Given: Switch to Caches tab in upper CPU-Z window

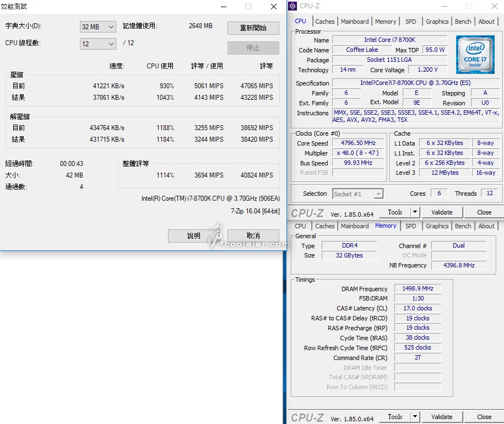Looking at the screenshot, I should (x=324, y=22).
